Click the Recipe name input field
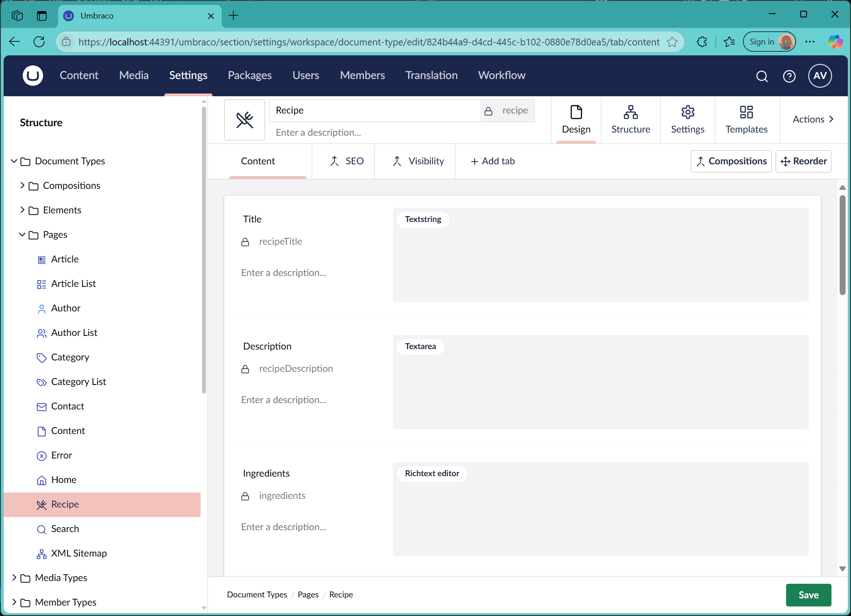 coord(375,111)
